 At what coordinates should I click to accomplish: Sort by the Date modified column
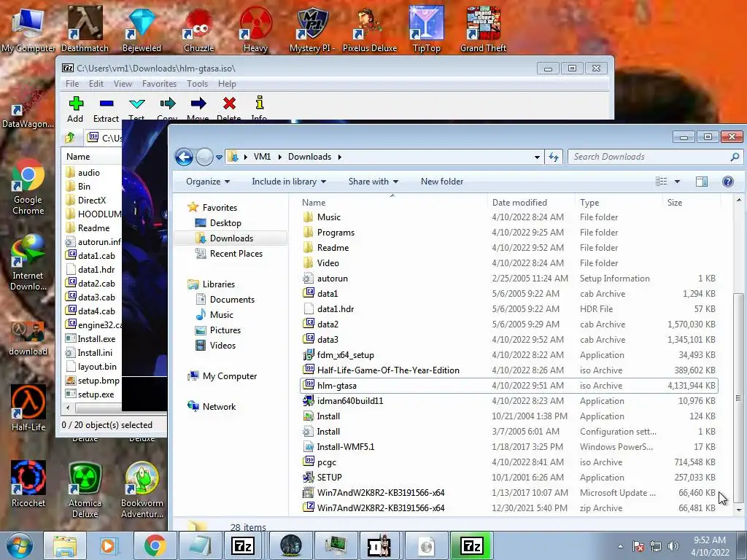tap(531, 203)
